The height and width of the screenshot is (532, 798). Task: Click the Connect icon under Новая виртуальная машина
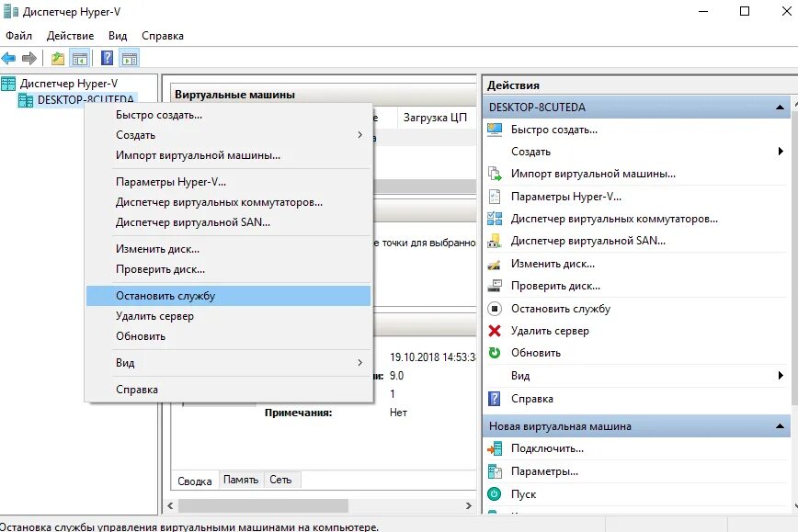(495, 448)
